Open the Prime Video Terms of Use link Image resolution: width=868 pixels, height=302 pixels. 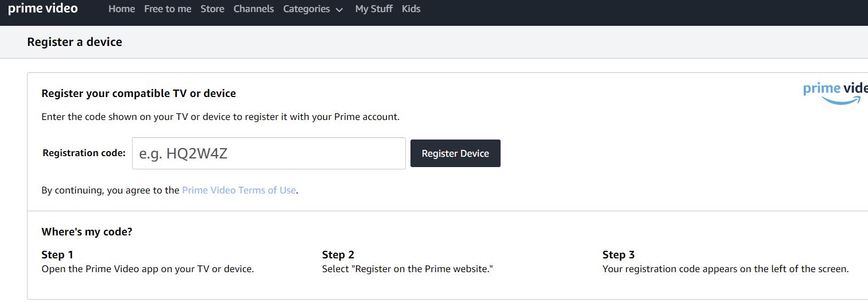[x=239, y=190]
